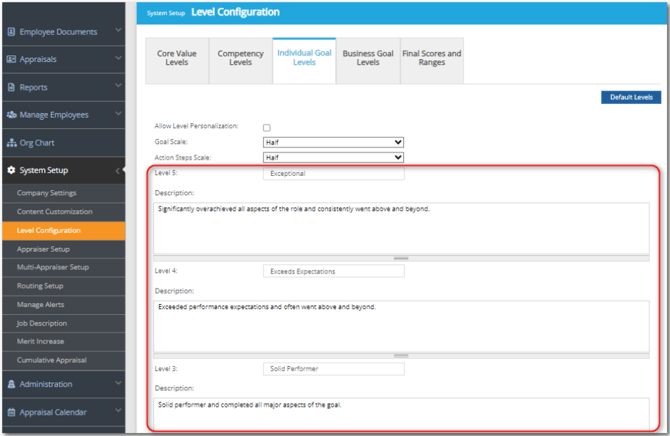The height and width of the screenshot is (436, 670).
Task: Click the Administration user icon
Action: click(x=11, y=384)
